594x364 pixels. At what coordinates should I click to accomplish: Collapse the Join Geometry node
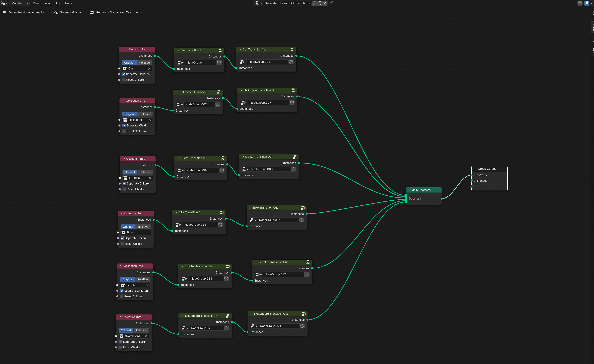(x=410, y=190)
